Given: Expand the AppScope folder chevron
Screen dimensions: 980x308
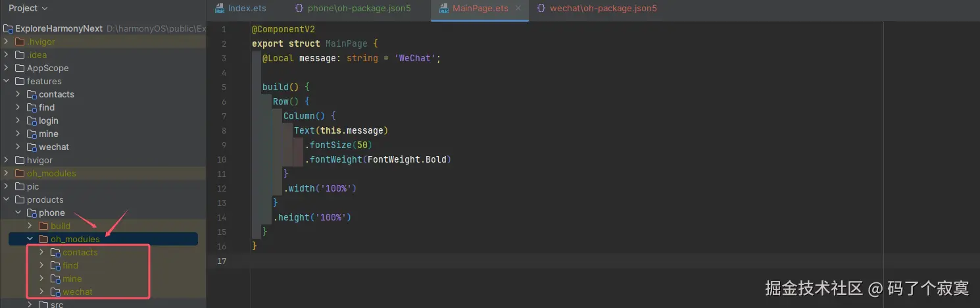Looking at the screenshot, I should pos(6,68).
